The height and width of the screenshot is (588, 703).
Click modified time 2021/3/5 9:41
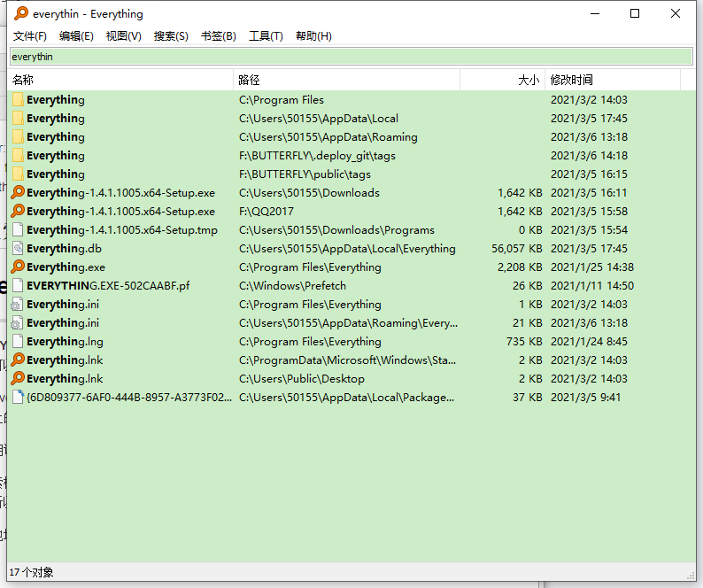click(x=585, y=398)
